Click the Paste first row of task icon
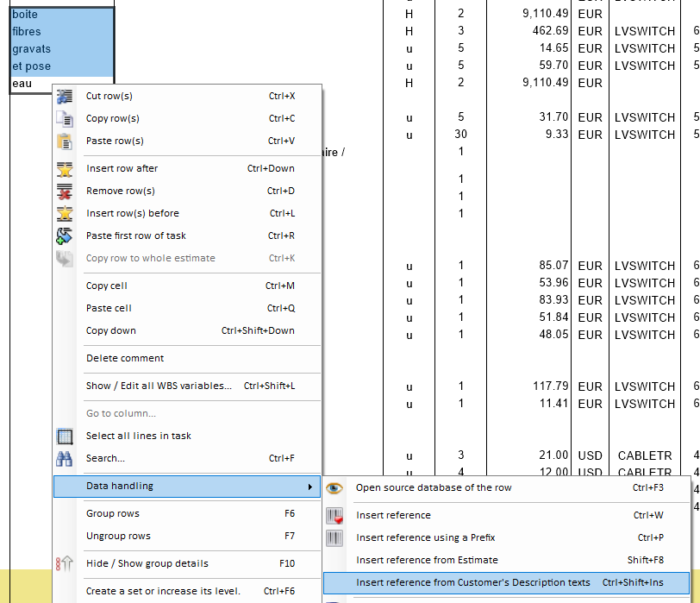700x603 pixels. 65,236
